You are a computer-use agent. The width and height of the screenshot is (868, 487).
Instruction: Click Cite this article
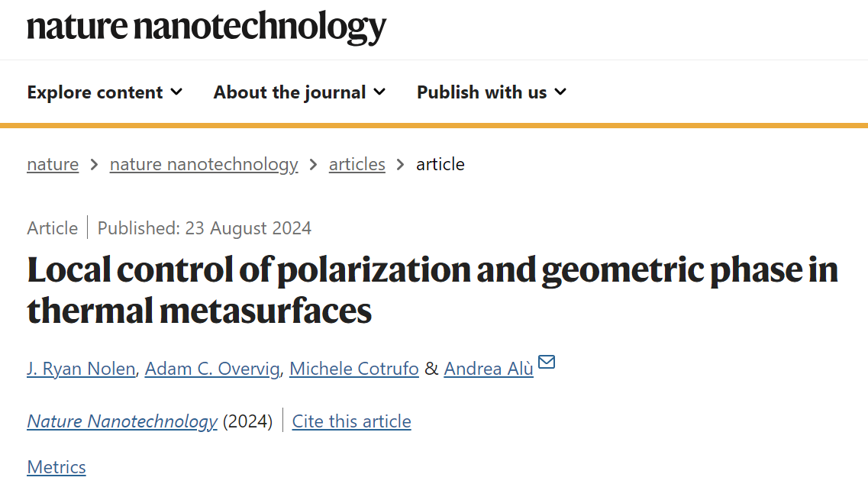[351, 421]
